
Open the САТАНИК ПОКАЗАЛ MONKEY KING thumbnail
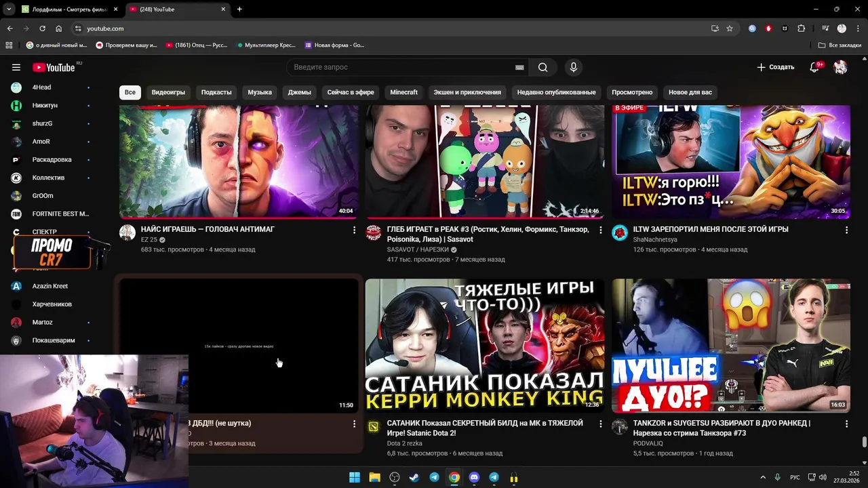coord(485,345)
